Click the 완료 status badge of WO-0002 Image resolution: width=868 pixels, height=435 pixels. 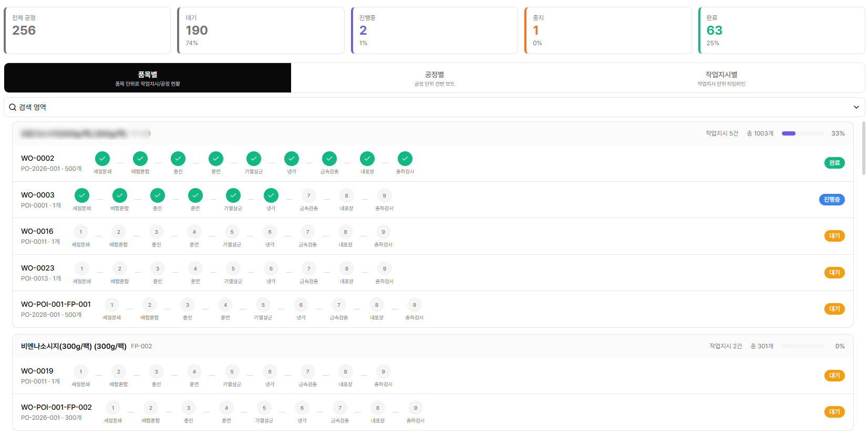pyautogui.click(x=834, y=163)
